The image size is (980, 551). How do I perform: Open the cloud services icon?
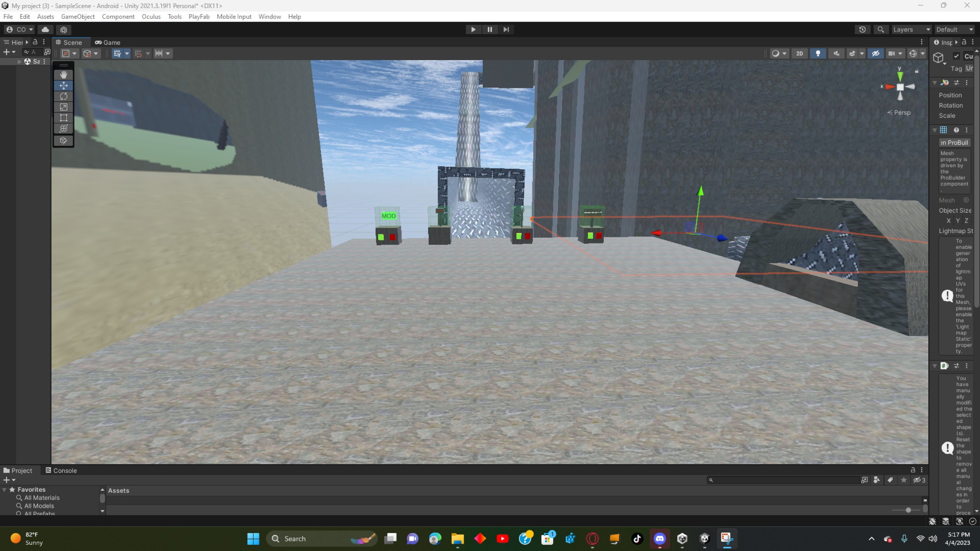click(45, 29)
